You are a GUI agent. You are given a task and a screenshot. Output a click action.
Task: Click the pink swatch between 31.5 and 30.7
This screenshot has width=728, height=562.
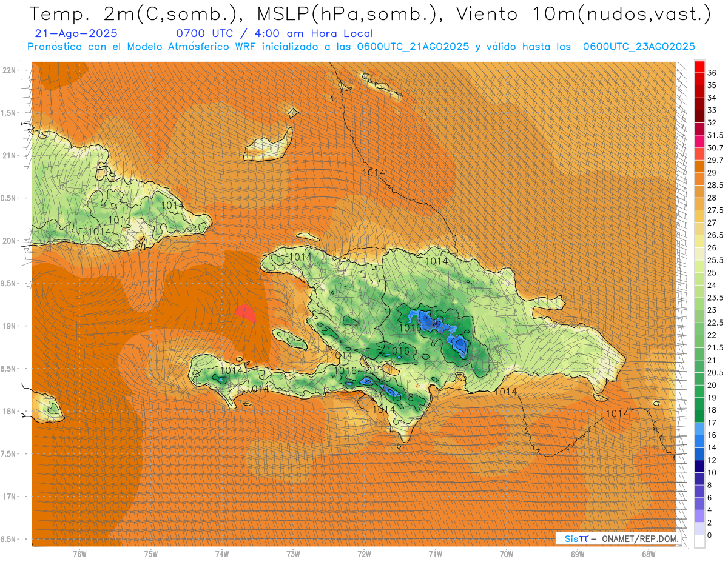[699, 141]
